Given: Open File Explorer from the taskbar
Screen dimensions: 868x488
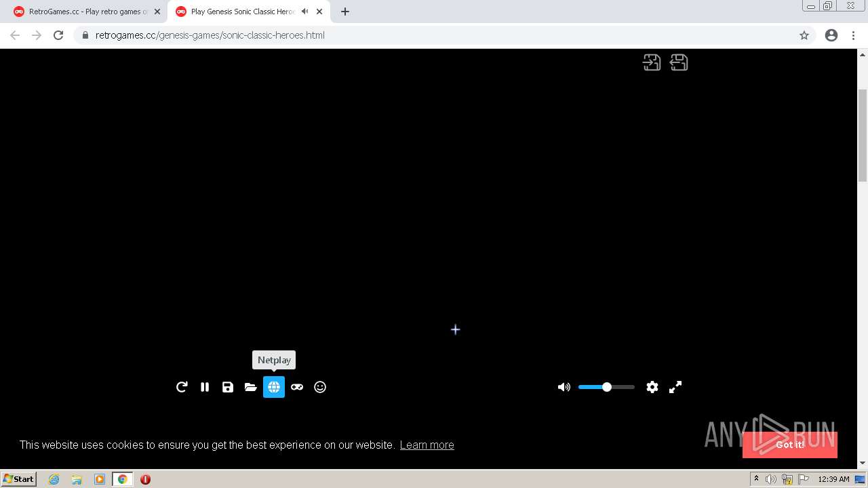Looking at the screenshot, I should [77, 479].
